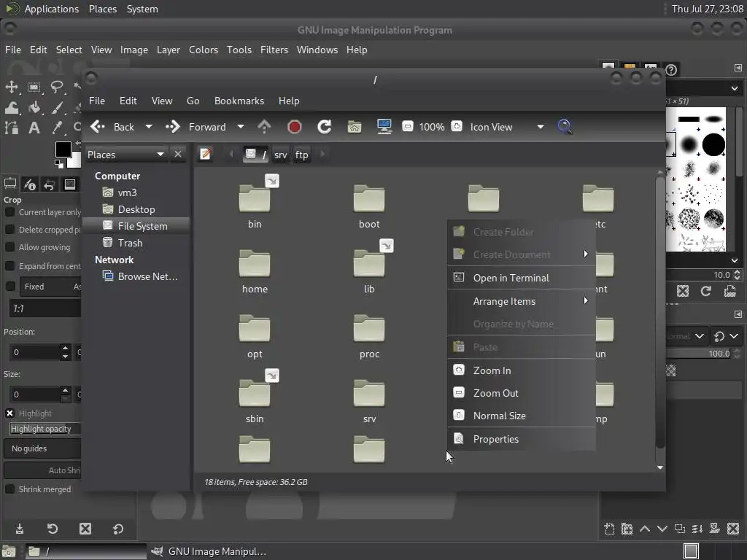The image size is (747, 560).
Task: Open the Places sidebar dropdown
Action: (x=125, y=155)
